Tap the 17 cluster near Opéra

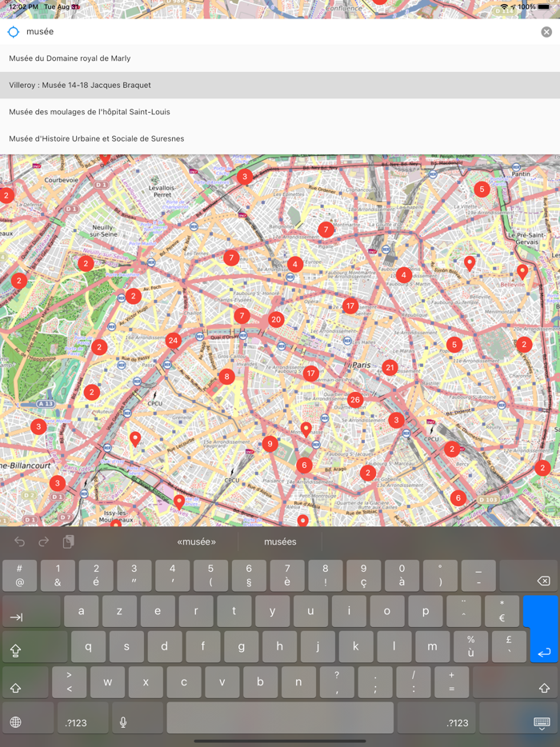tap(350, 306)
